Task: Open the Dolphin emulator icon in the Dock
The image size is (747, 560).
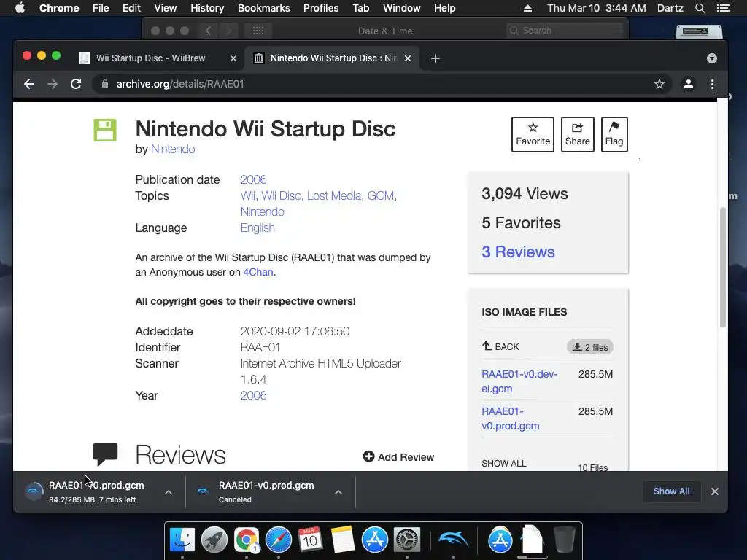Action: (453, 540)
